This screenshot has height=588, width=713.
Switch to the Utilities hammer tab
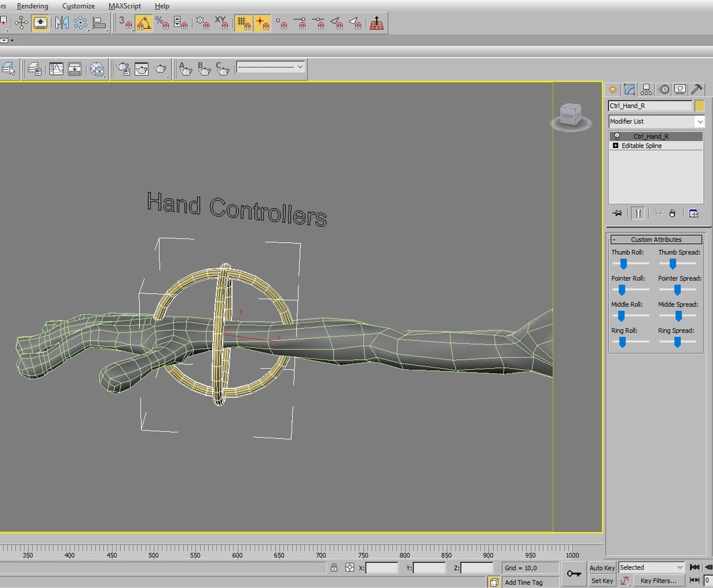click(x=697, y=89)
